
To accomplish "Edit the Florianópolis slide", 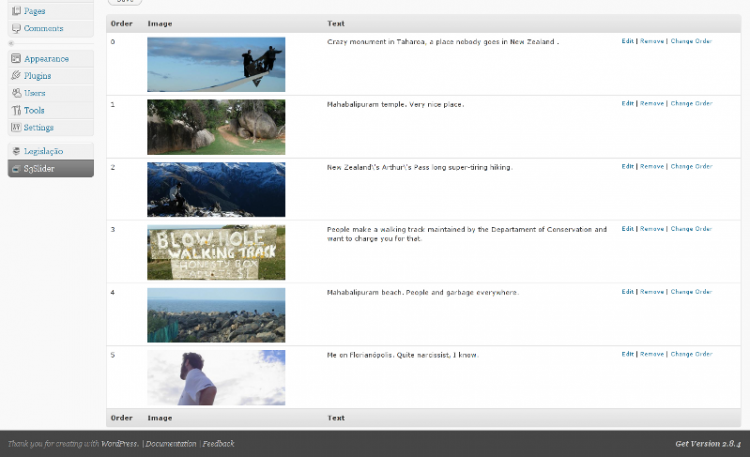I will (x=628, y=354).
